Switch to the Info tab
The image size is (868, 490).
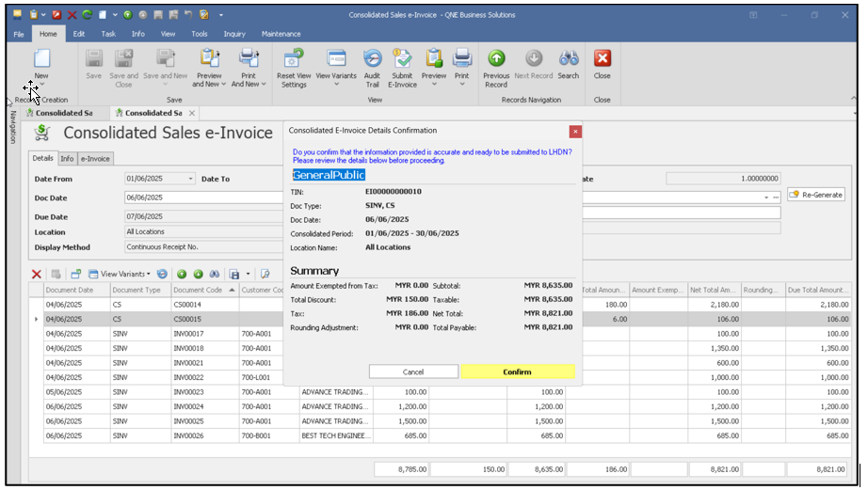click(68, 159)
